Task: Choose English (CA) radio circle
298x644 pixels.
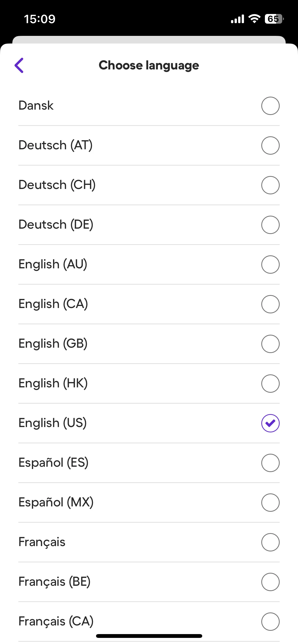Action: coord(270,304)
